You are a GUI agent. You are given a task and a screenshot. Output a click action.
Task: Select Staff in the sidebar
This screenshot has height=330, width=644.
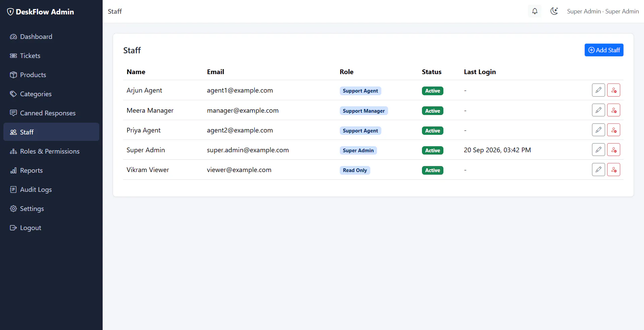[x=51, y=132]
